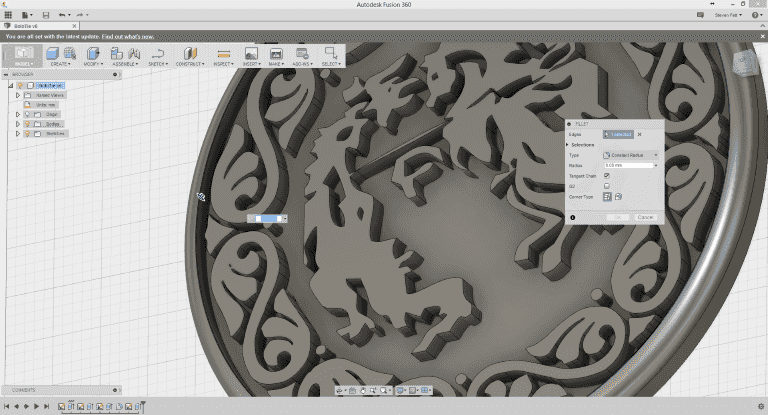The height and width of the screenshot is (415, 768).
Task: Open the Find out what's new link
Action: coord(128,36)
